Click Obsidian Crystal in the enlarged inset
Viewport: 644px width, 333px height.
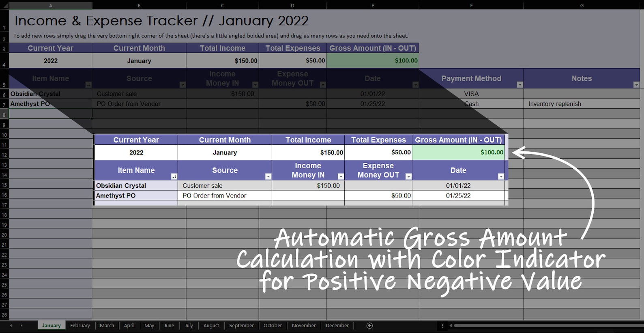click(136, 185)
